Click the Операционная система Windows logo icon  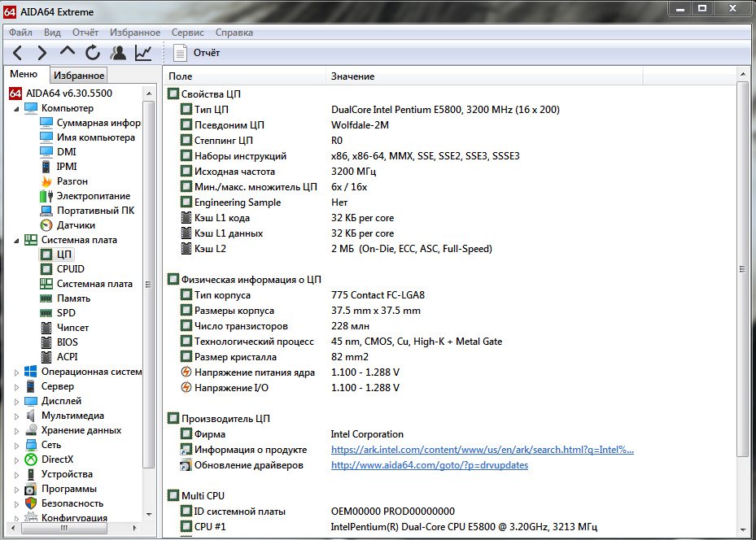click(31, 372)
